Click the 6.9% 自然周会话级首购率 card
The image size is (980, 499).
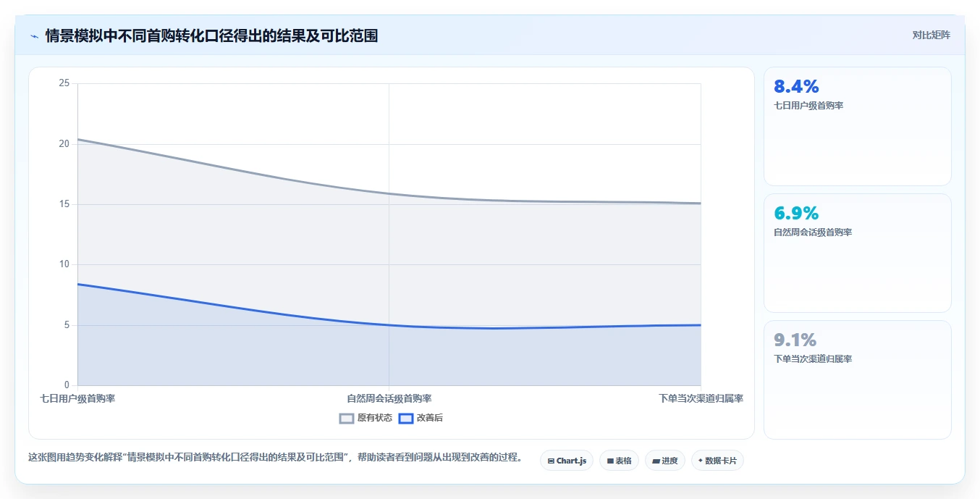(x=857, y=253)
